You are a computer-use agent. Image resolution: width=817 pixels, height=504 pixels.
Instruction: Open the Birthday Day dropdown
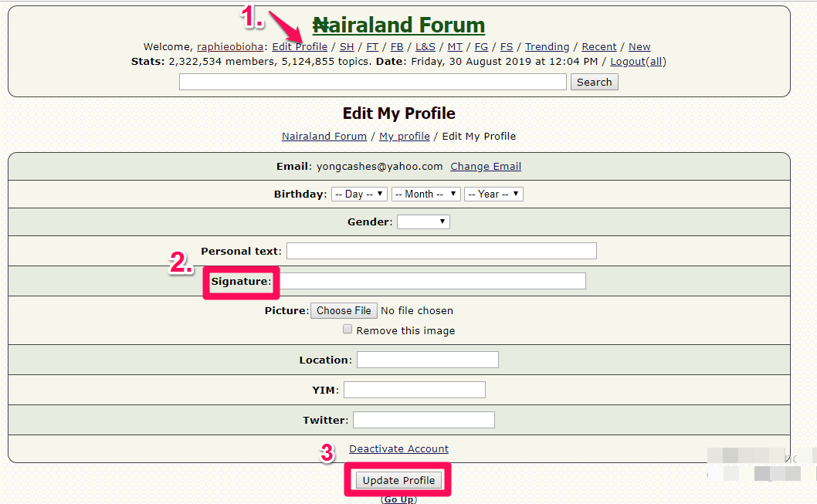point(359,194)
